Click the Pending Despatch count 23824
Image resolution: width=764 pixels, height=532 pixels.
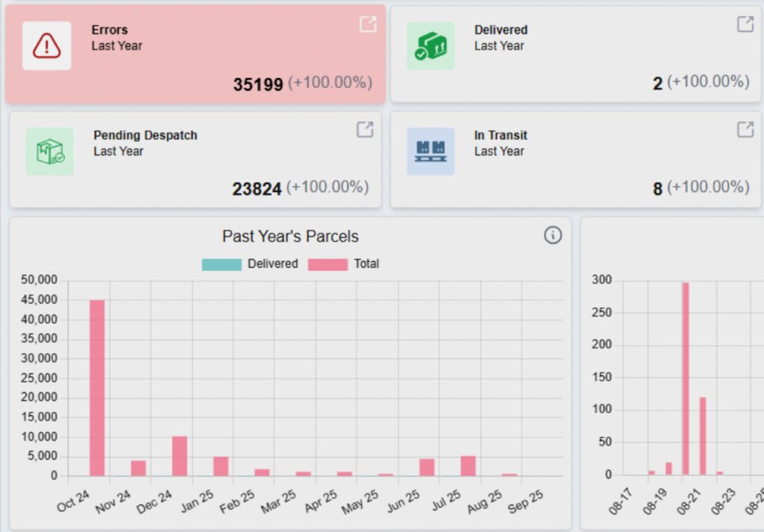pos(257,190)
